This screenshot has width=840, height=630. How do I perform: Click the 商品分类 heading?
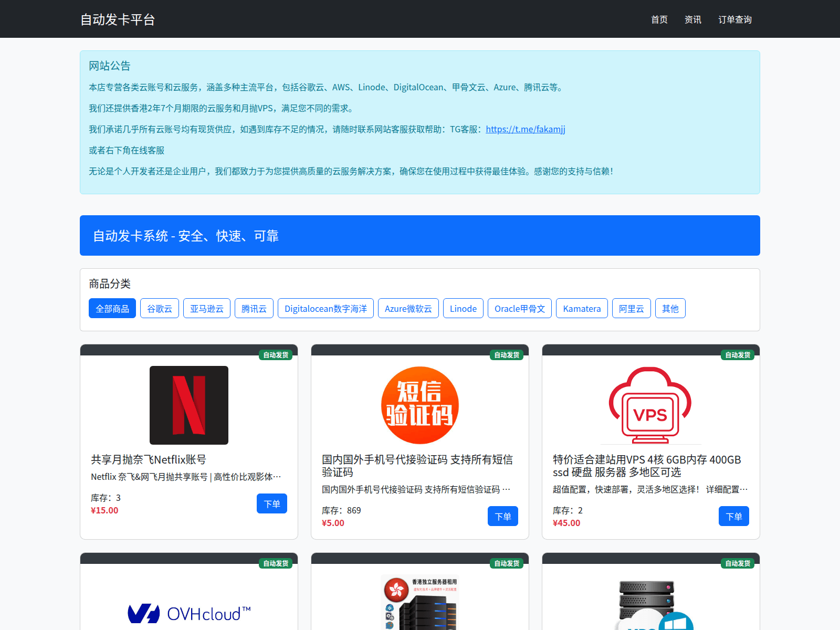[109, 283]
